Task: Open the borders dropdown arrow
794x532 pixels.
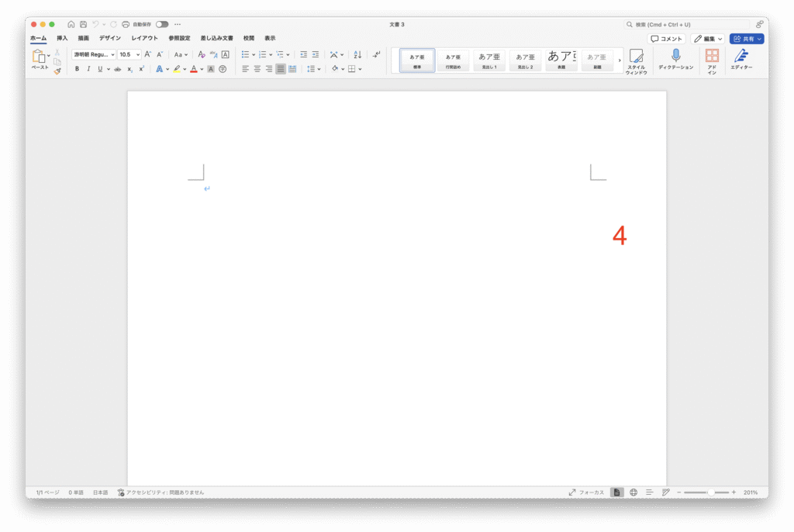Action: point(360,70)
